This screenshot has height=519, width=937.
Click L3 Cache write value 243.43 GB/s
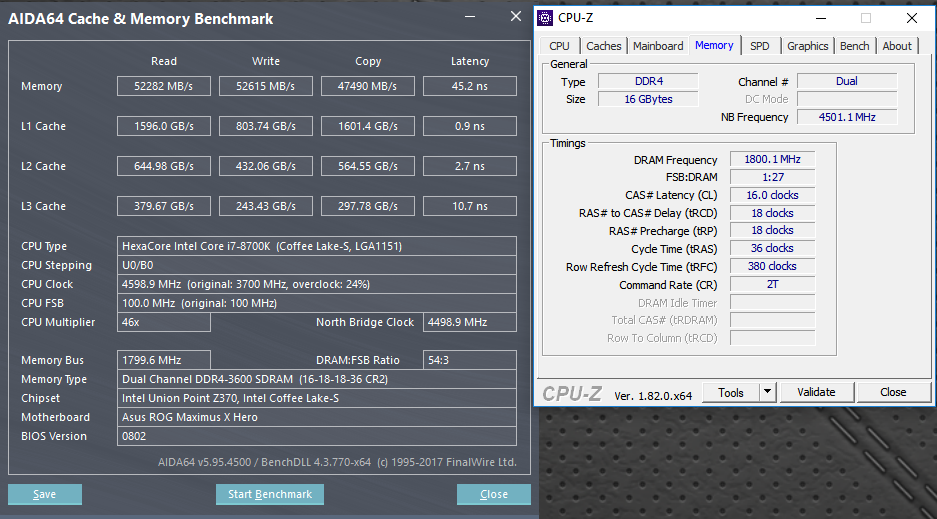pos(265,206)
